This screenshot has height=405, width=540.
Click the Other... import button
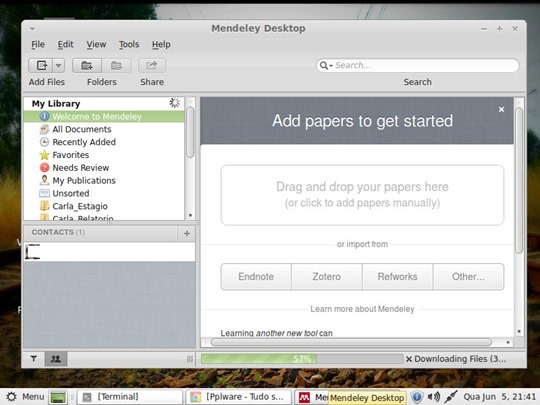click(468, 277)
